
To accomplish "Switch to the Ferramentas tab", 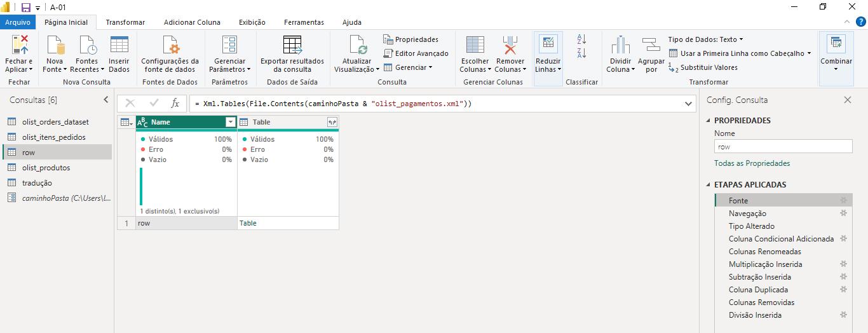I will click(304, 22).
